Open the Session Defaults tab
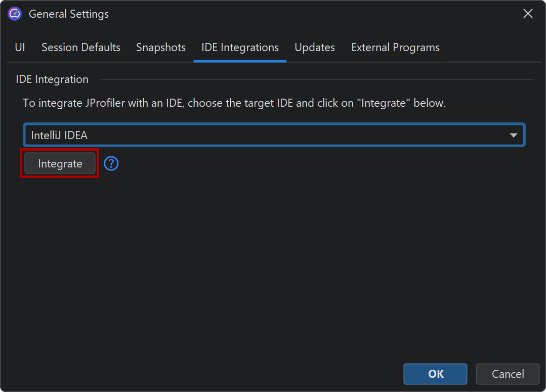The image size is (546, 392). click(81, 48)
